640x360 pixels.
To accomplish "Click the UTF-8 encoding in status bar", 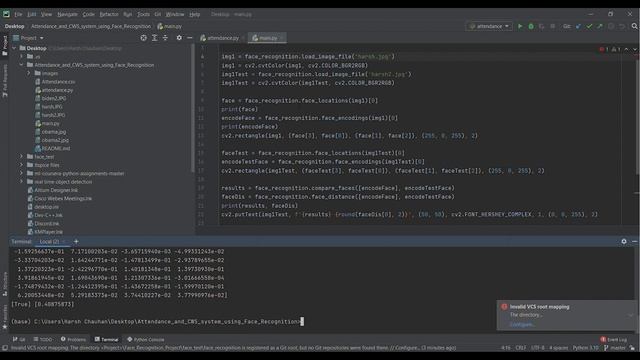I will tap(538, 348).
